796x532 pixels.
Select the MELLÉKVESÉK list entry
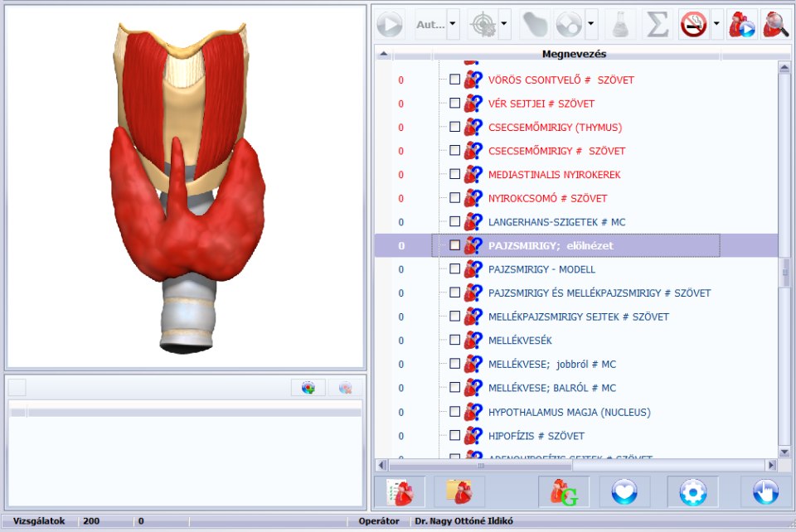coord(513,340)
